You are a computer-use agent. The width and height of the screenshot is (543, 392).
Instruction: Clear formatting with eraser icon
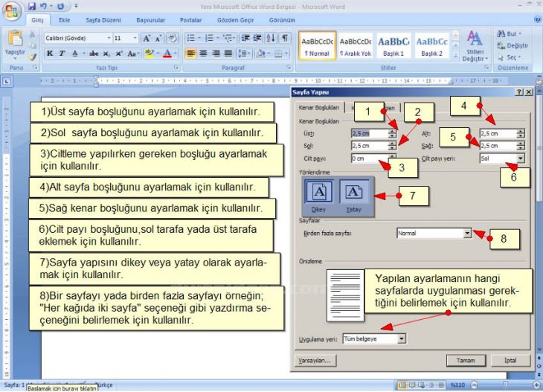[172, 38]
